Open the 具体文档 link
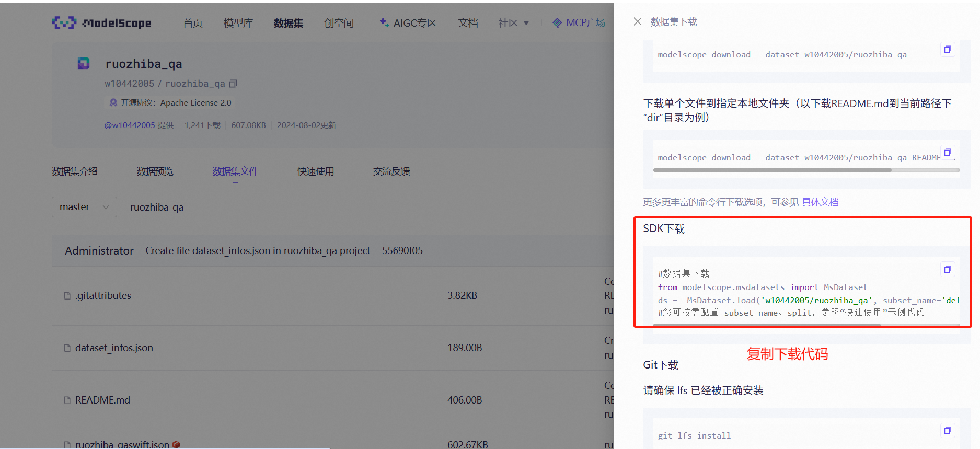980x449 pixels. (820, 202)
